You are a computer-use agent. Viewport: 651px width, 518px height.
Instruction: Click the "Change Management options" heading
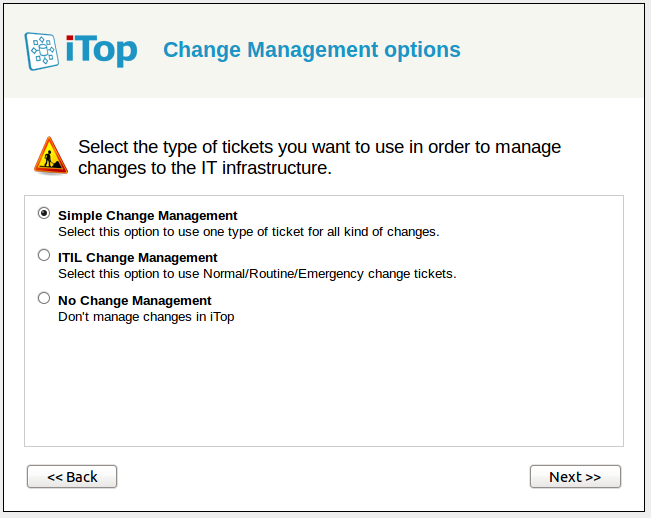tap(312, 50)
